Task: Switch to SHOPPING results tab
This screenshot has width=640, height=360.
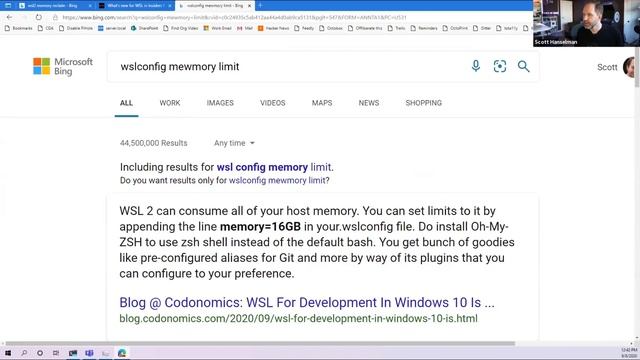Action: [424, 103]
